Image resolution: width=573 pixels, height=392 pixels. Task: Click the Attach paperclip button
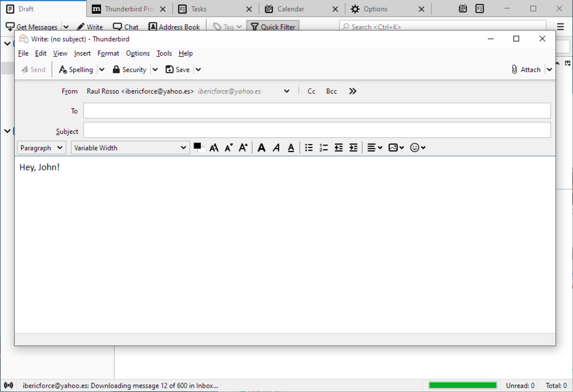pyautogui.click(x=525, y=70)
